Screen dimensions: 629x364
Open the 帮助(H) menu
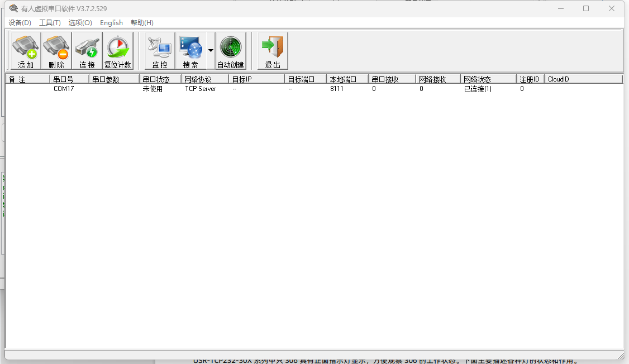pyautogui.click(x=142, y=23)
